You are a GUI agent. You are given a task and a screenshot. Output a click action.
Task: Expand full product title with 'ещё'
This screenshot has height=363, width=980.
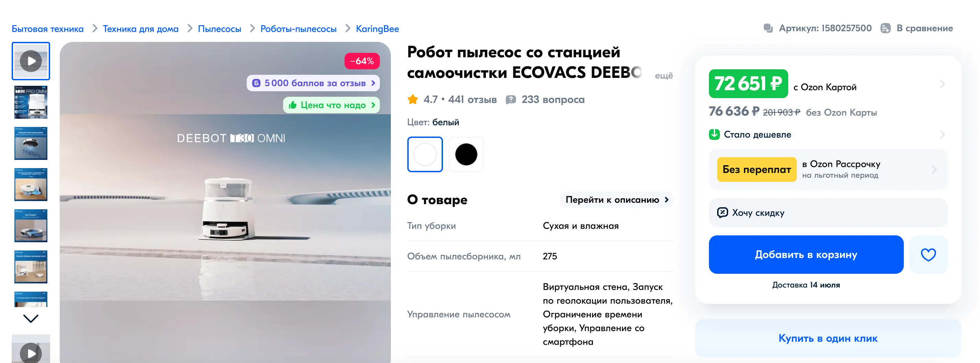pyautogui.click(x=664, y=76)
